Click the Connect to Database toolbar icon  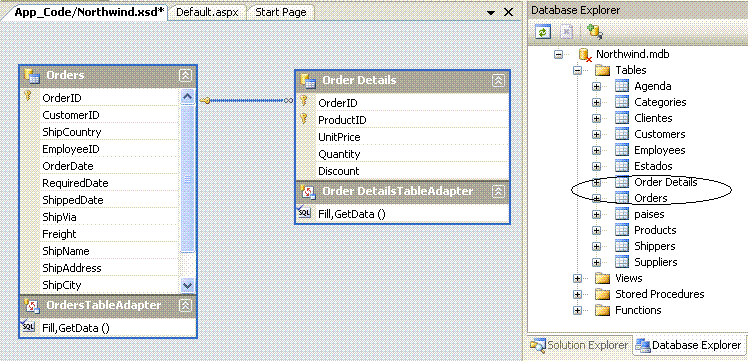pos(594,32)
